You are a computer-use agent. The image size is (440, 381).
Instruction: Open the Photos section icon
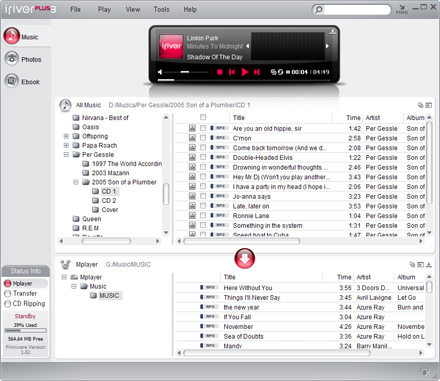click(x=12, y=59)
